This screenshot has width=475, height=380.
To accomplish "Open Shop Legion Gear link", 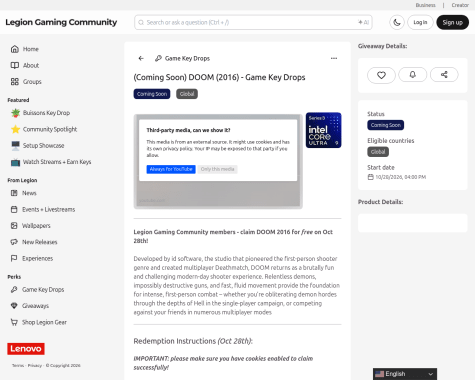I will [x=44, y=322].
